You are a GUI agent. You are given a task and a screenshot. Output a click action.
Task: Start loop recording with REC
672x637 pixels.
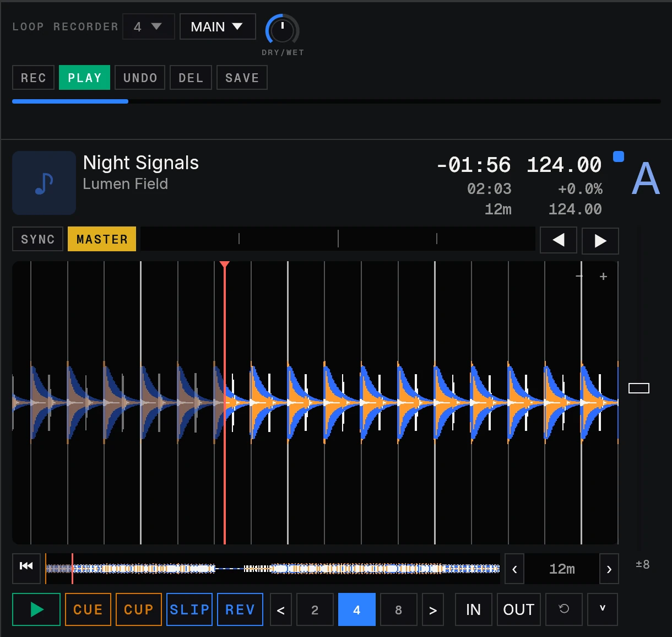[34, 78]
